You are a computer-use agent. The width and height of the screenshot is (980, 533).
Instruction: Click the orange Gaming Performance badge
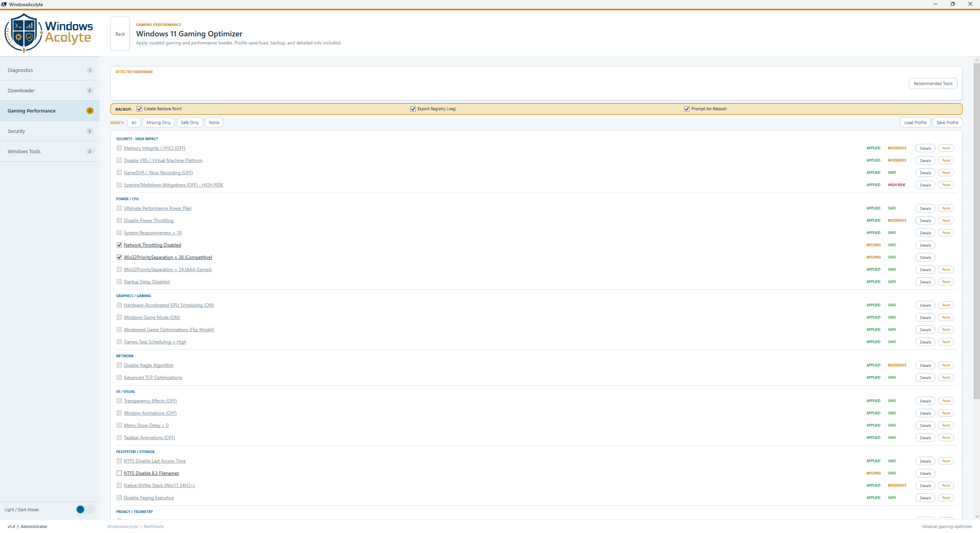tap(90, 111)
